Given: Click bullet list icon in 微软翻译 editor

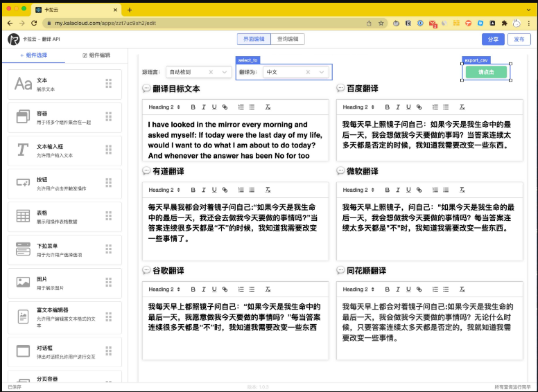Looking at the screenshot, I should [446, 190].
